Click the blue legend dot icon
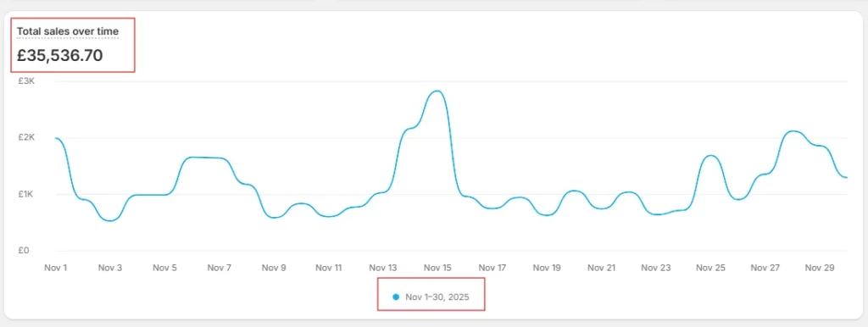The width and height of the screenshot is (868, 327). [x=395, y=297]
